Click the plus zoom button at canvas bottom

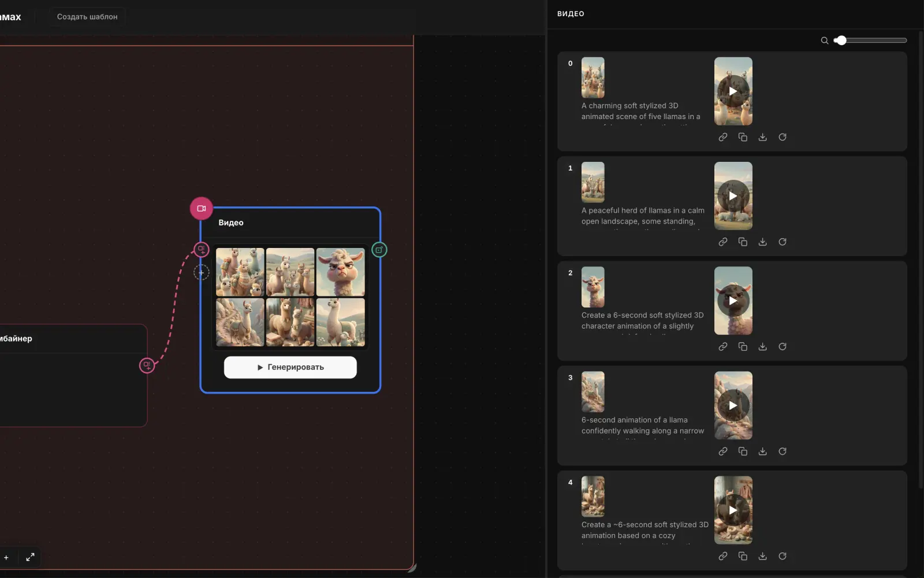6,558
